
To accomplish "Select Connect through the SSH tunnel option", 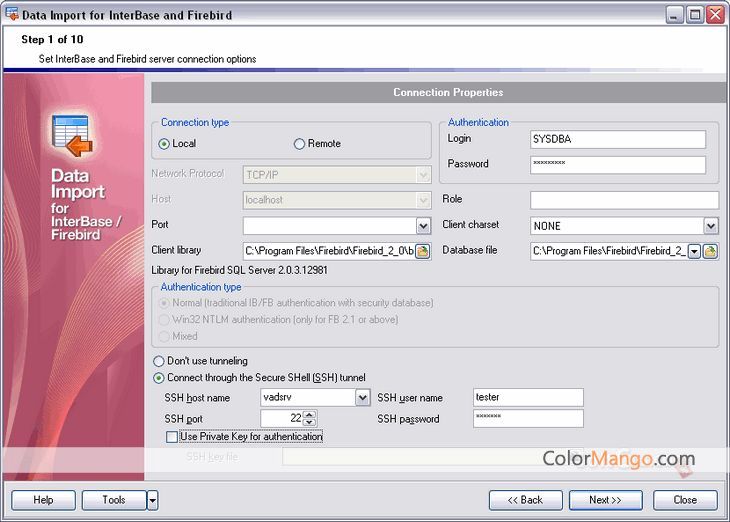I will pyautogui.click(x=159, y=378).
